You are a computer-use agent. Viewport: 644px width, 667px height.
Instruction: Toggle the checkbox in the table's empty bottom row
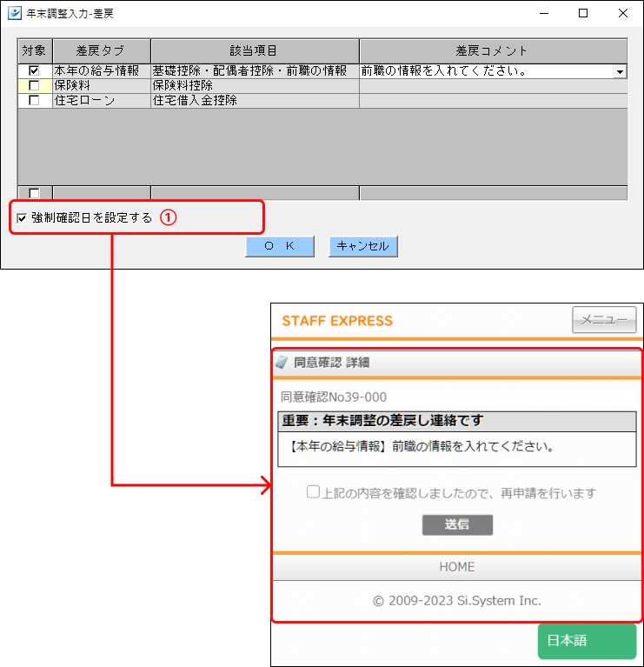[34, 193]
